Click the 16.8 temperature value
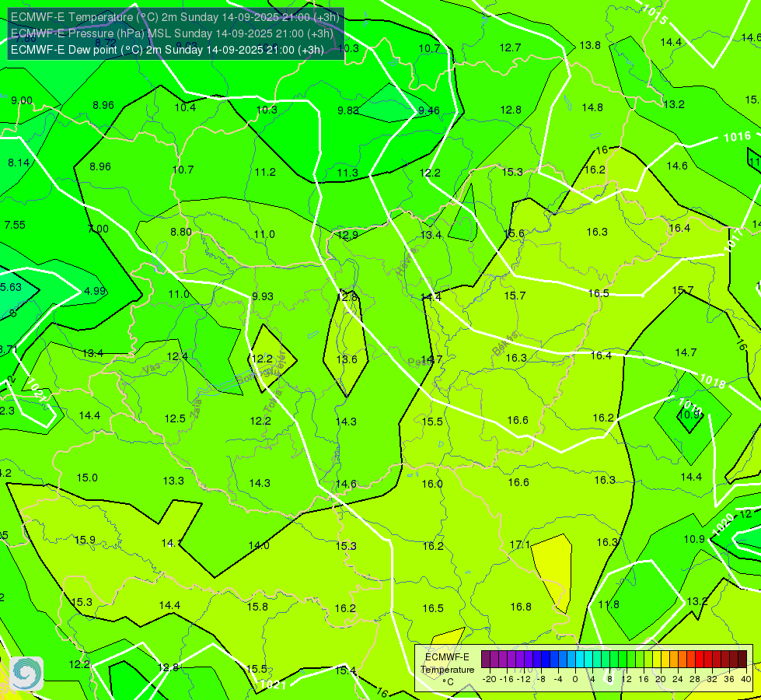This screenshot has width=761, height=700. (521, 607)
